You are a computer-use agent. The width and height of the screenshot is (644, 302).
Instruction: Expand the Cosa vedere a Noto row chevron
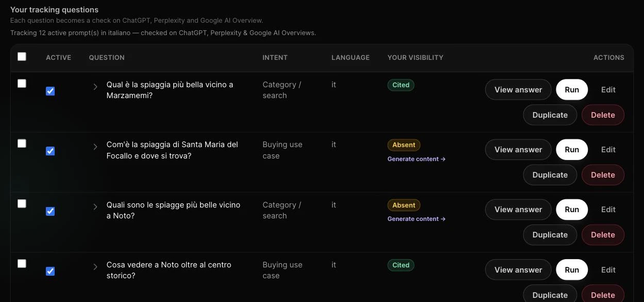pos(95,267)
